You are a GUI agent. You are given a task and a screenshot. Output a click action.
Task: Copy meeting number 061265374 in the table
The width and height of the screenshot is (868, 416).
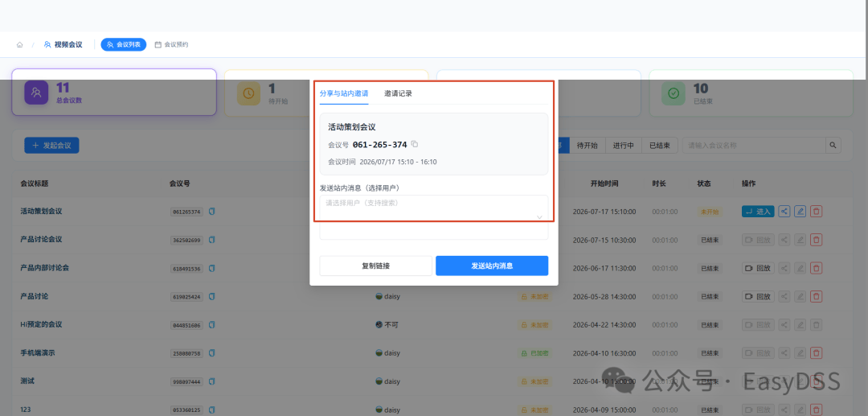click(x=211, y=211)
